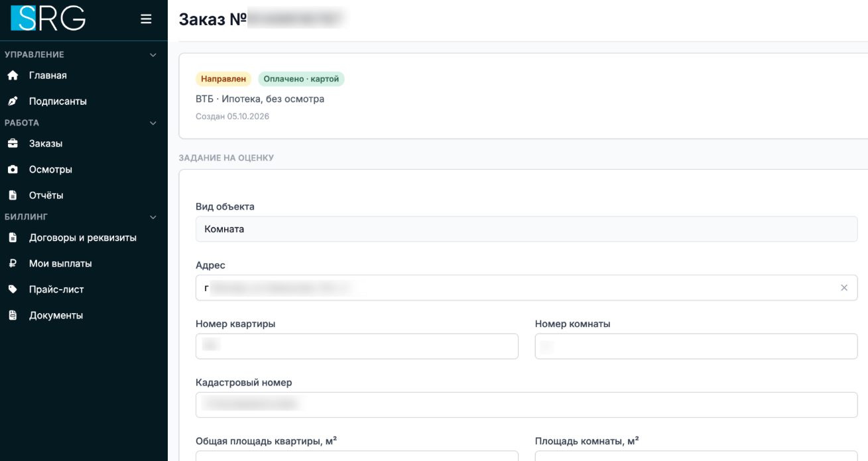Click the clipboard icon beside Документы

13,315
